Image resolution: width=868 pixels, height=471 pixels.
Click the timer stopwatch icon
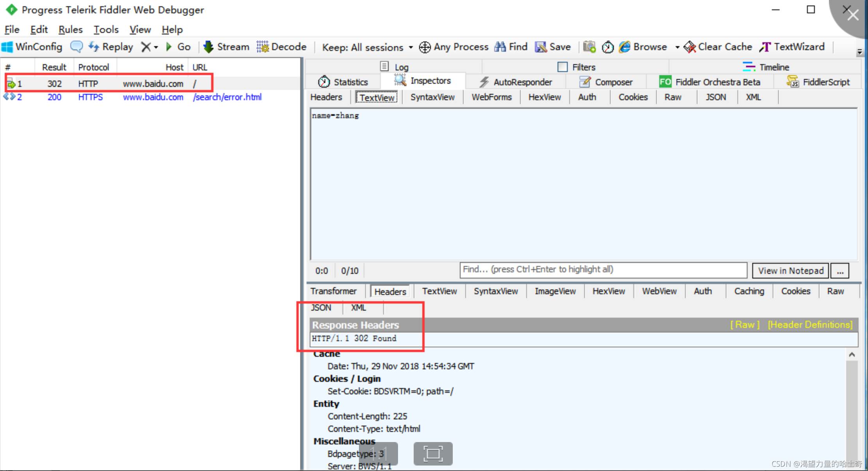click(x=608, y=47)
